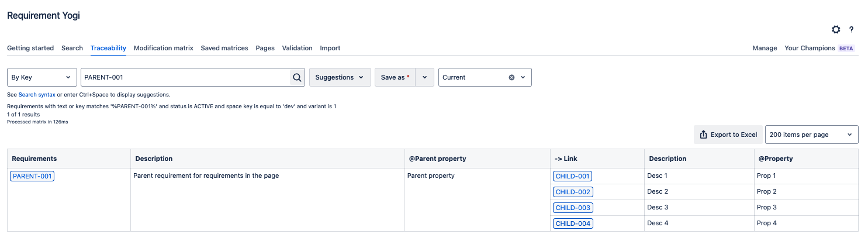Change the 200 items per page selector
Image resolution: width=868 pixels, height=251 pixels.
pyautogui.click(x=811, y=135)
